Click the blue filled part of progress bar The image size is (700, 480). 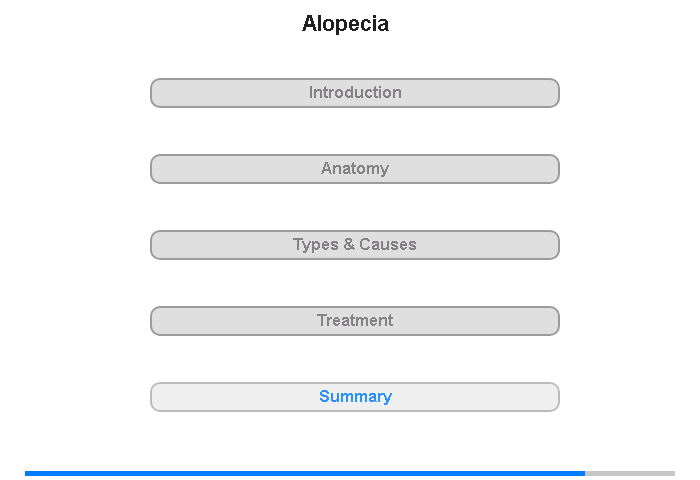pos(305,473)
